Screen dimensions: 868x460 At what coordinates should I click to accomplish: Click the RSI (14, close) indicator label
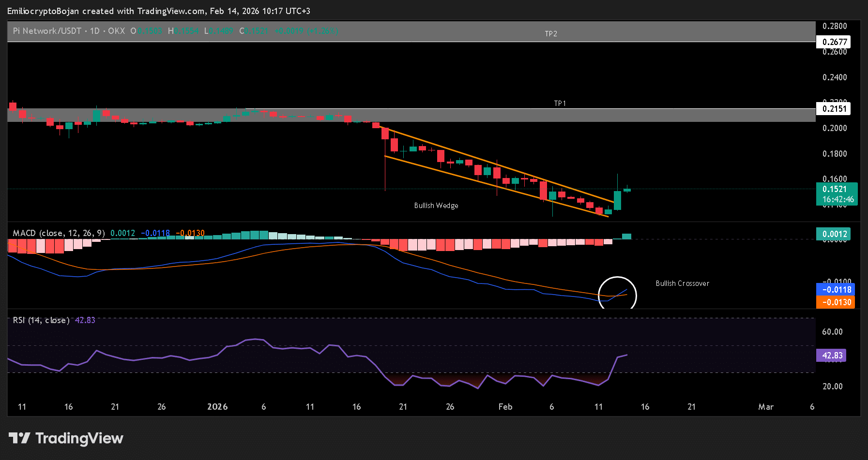[41, 320]
